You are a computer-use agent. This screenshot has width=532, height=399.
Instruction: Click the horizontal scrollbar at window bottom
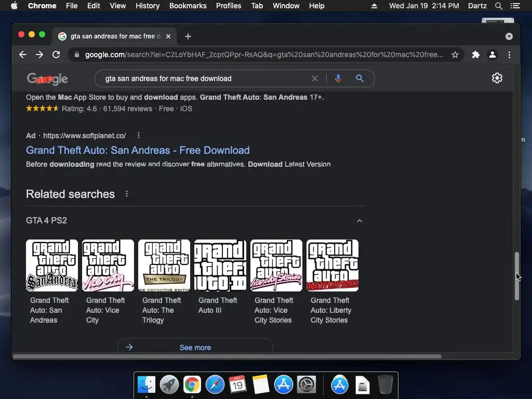[x=228, y=356]
